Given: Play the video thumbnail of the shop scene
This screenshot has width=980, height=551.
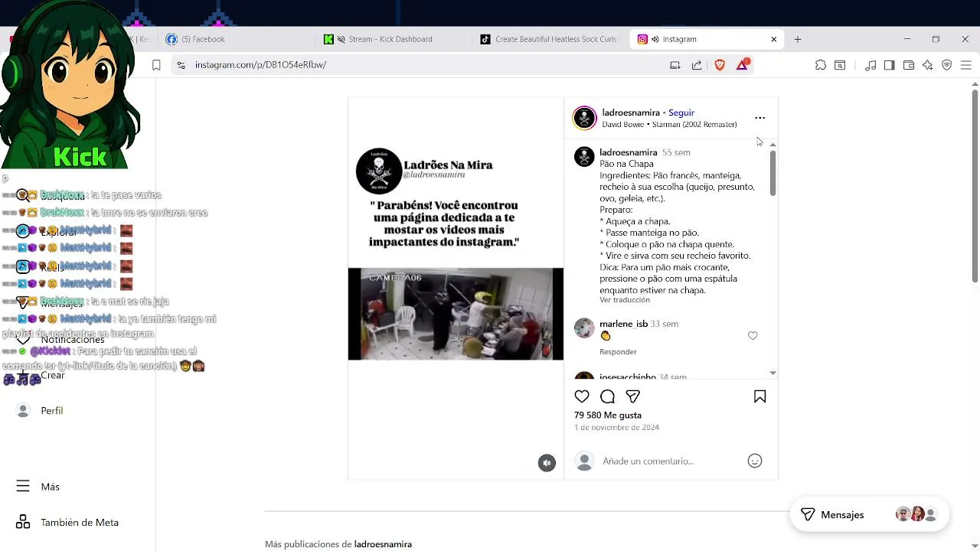Looking at the screenshot, I should coord(456,314).
